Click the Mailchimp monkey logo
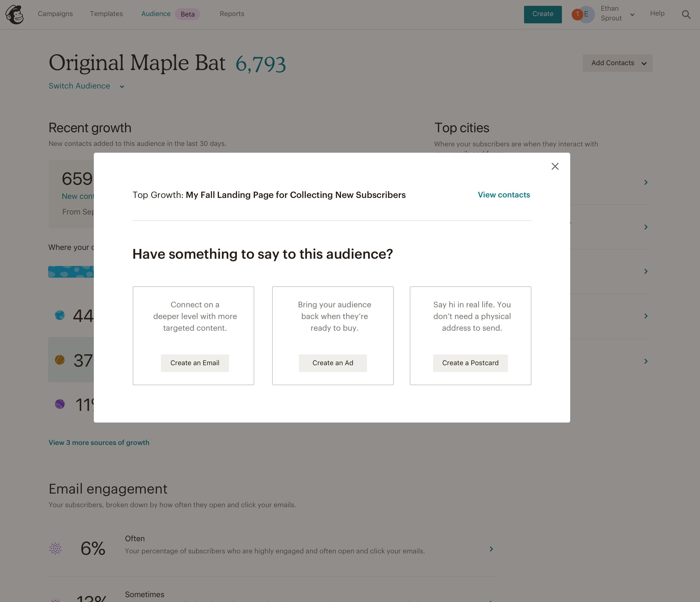 click(x=15, y=15)
